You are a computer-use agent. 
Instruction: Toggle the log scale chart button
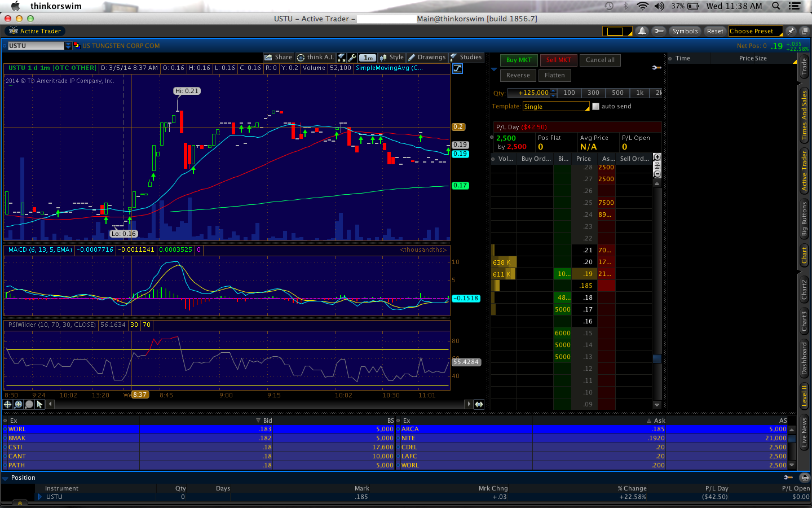pos(457,69)
